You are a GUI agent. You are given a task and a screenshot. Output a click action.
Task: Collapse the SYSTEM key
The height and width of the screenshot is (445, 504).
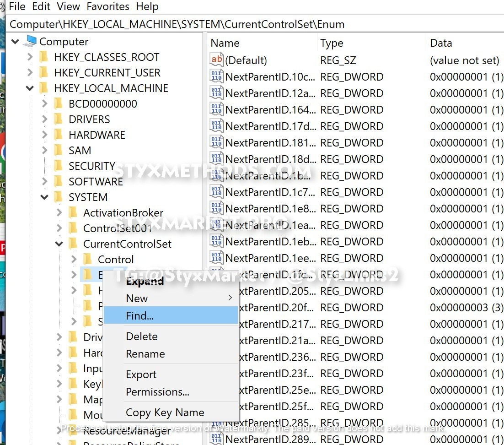tap(44, 197)
